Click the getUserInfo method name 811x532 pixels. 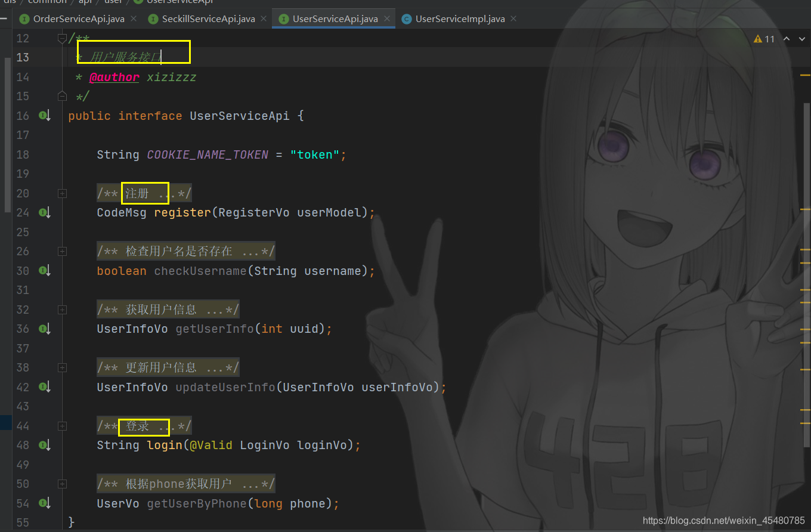click(215, 329)
